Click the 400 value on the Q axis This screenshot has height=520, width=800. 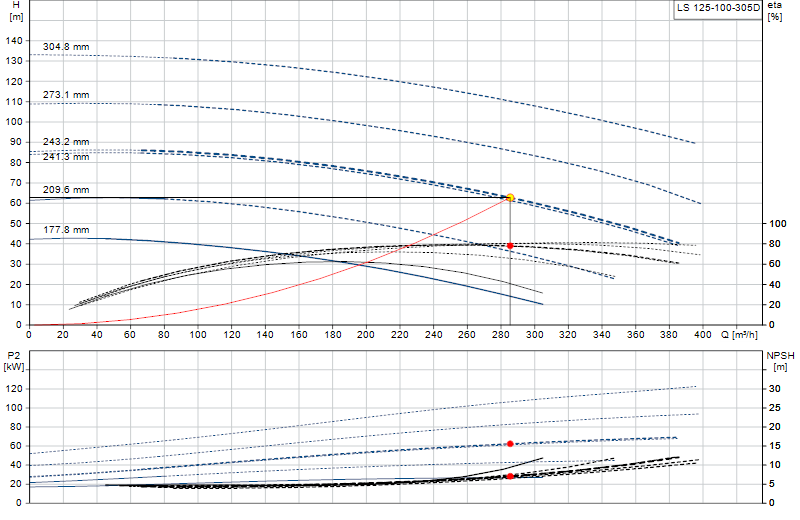(x=703, y=335)
